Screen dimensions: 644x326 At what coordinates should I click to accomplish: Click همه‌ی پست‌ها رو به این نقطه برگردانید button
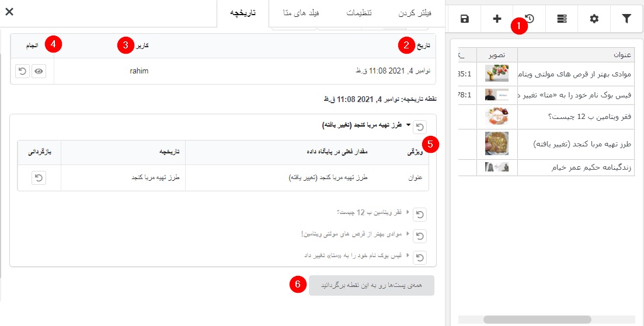point(371,285)
